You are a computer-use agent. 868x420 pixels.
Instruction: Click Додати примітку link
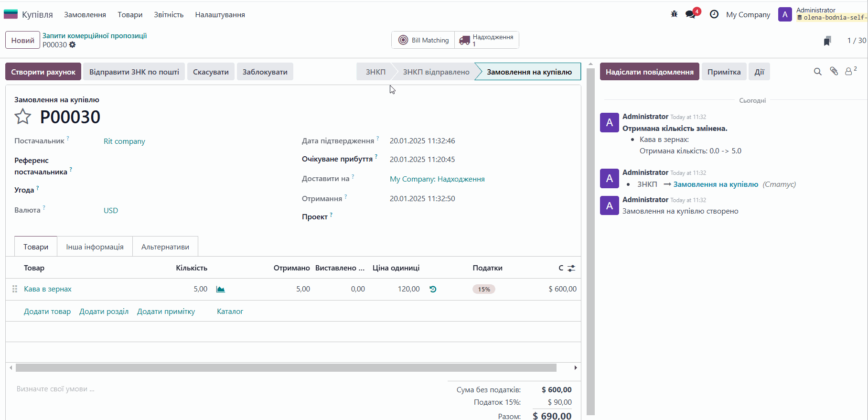click(166, 311)
